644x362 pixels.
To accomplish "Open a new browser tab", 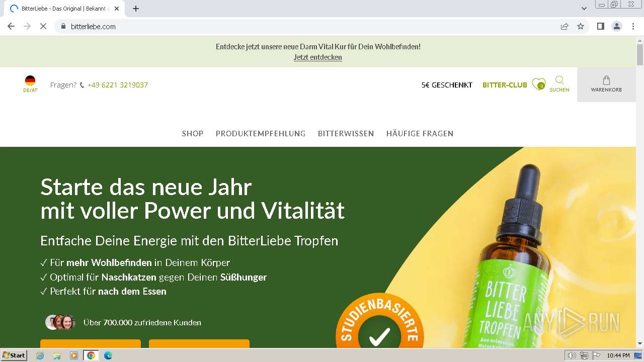I will click(x=136, y=9).
